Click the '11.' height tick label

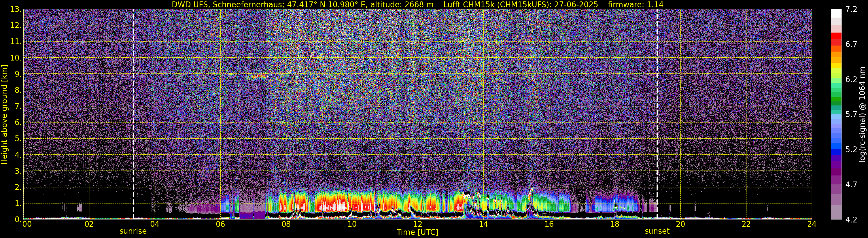tap(16, 41)
